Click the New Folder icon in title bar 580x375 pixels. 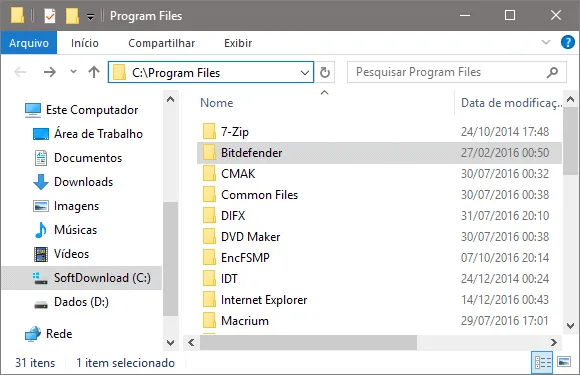(72, 16)
